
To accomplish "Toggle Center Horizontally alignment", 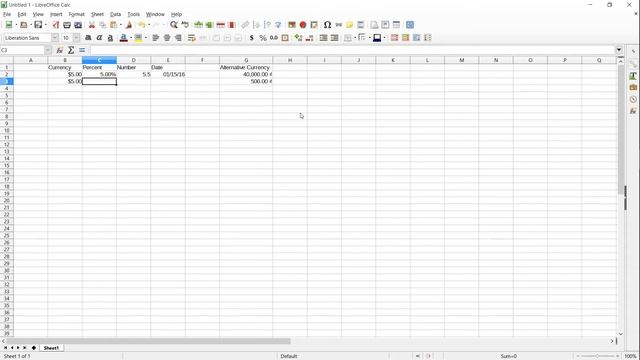I will [167, 38].
